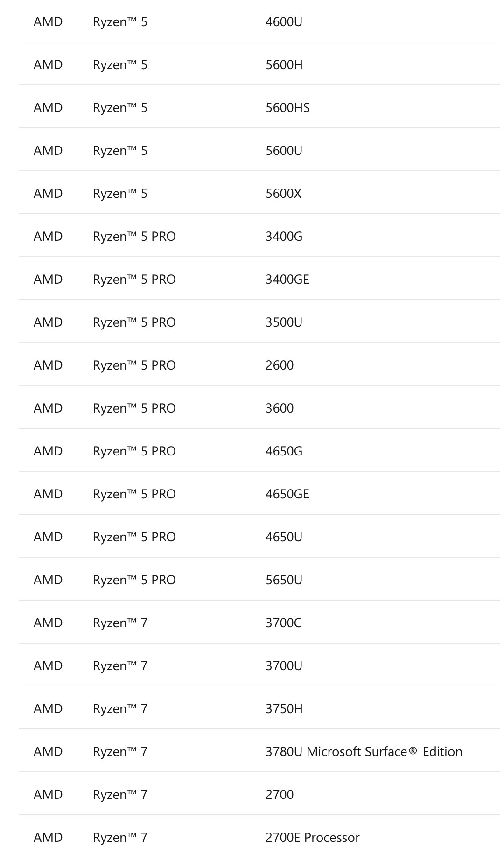The width and height of the screenshot is (504, 854).
Task: Select the 3400G model entry
Action: pos(284,237)
